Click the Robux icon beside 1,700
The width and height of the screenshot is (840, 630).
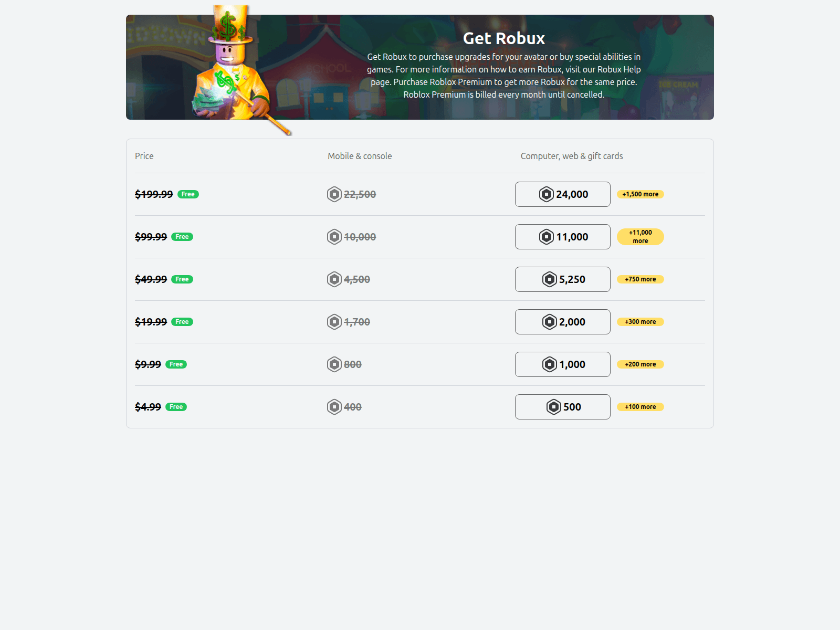coord(334,322)
